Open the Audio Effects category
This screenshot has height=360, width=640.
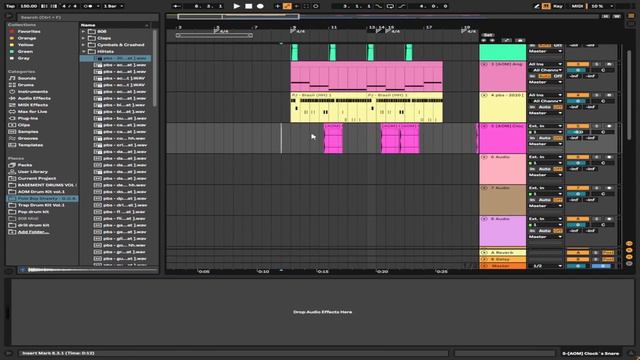[34, 98]
